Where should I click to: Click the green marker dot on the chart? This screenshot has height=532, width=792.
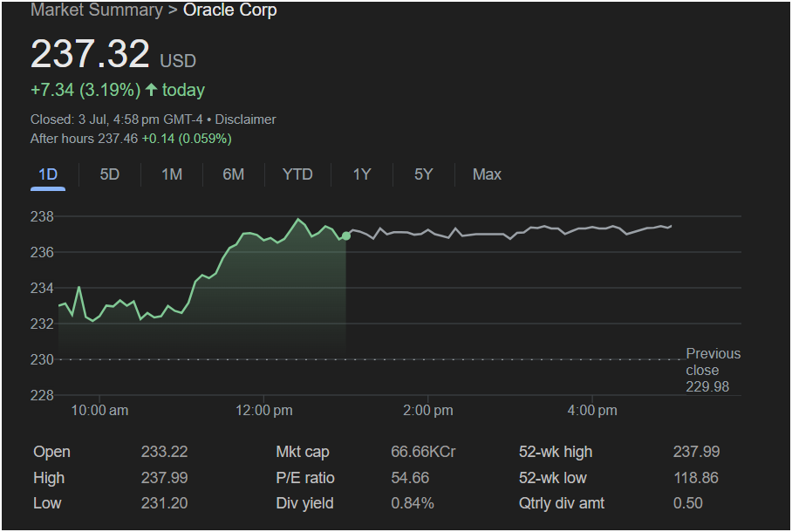coord(346,236)
